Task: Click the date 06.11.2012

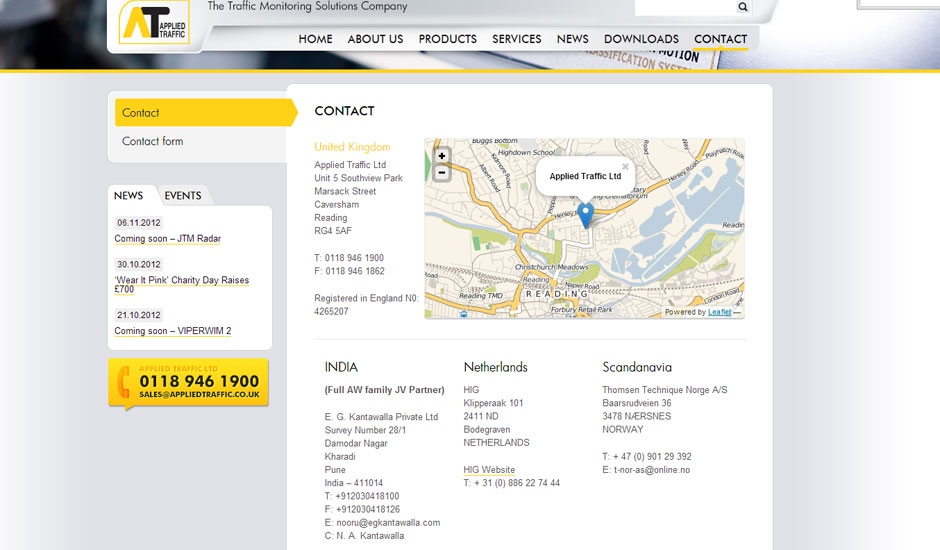Action: 138,223
